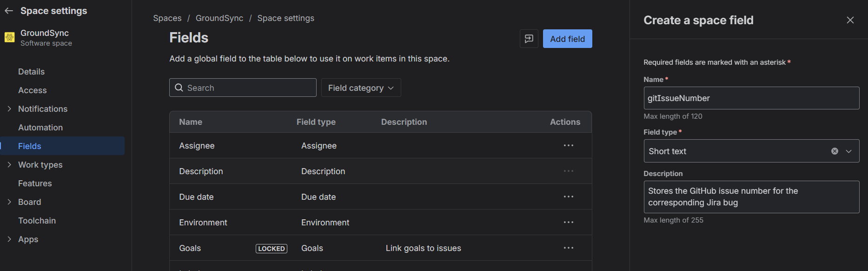Clear the Short text field type selection

coord(835,151)
